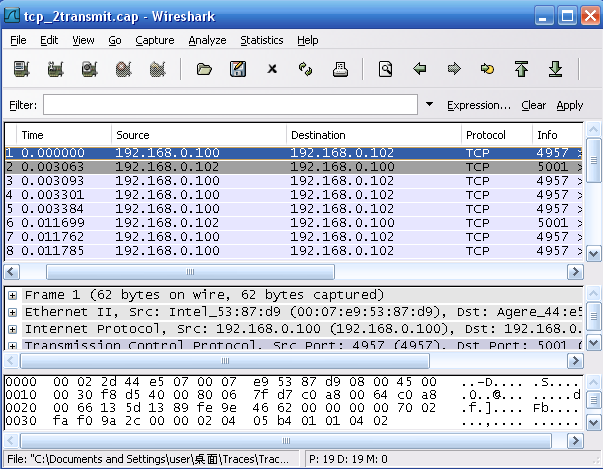Open the capture interfaces list icon
This screenshot has width=603, height=469.
(22, 69)
